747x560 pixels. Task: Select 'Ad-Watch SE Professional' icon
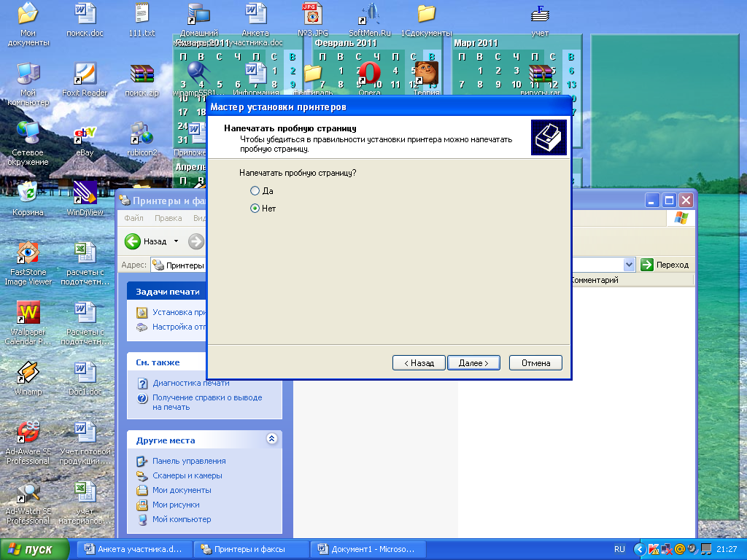pos(28,502)
